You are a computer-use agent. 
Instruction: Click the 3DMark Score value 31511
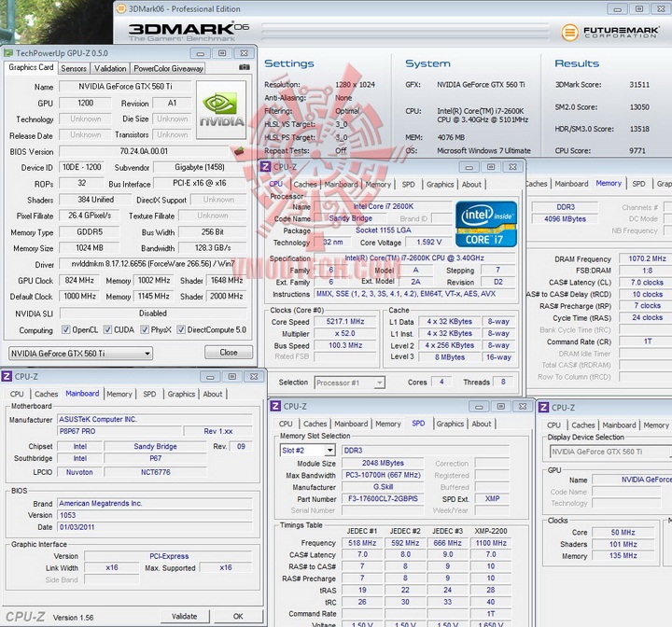click(x=639, y=85)
